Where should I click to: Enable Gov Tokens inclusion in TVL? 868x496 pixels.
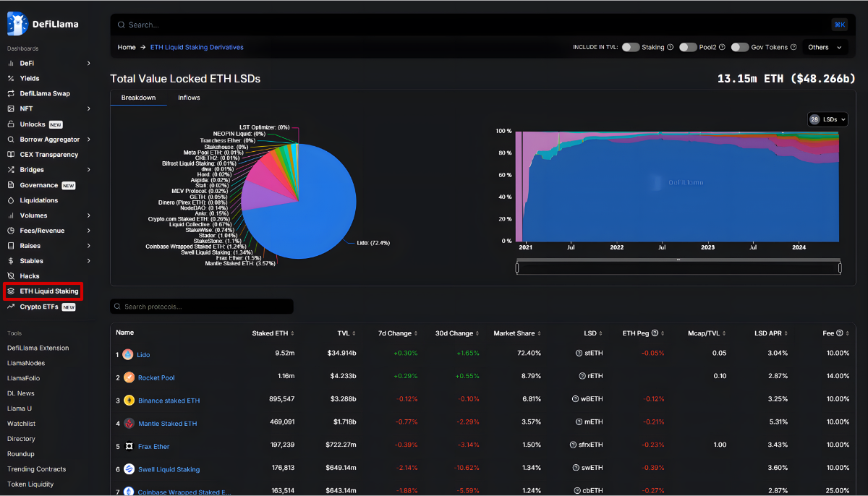[740, 46]
